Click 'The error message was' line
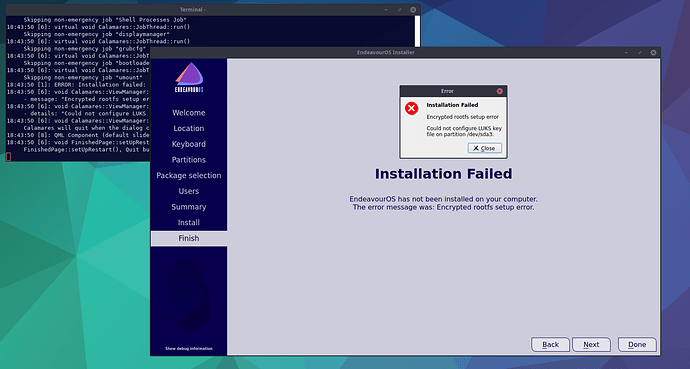Viewport: 690px width, 369px height. [x=444, y=207]
